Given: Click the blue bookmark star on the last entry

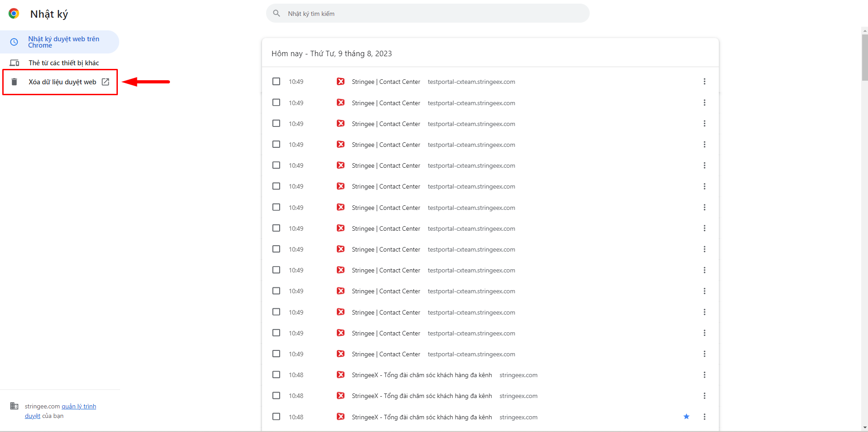Looking at the screenshot, I should tap(686, 417).
